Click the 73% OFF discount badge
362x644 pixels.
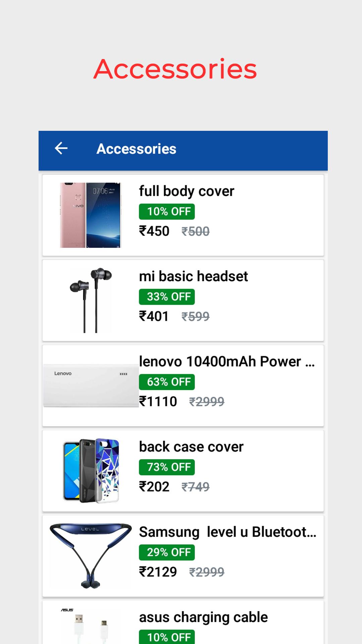tap(167, 467)
